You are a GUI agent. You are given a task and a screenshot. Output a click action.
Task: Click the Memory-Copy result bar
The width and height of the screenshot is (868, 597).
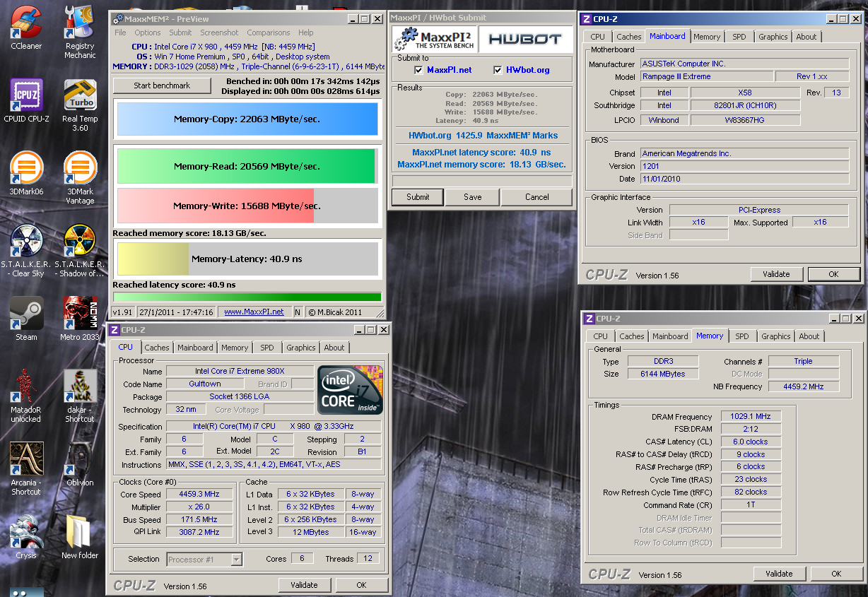tap(247, 119)
